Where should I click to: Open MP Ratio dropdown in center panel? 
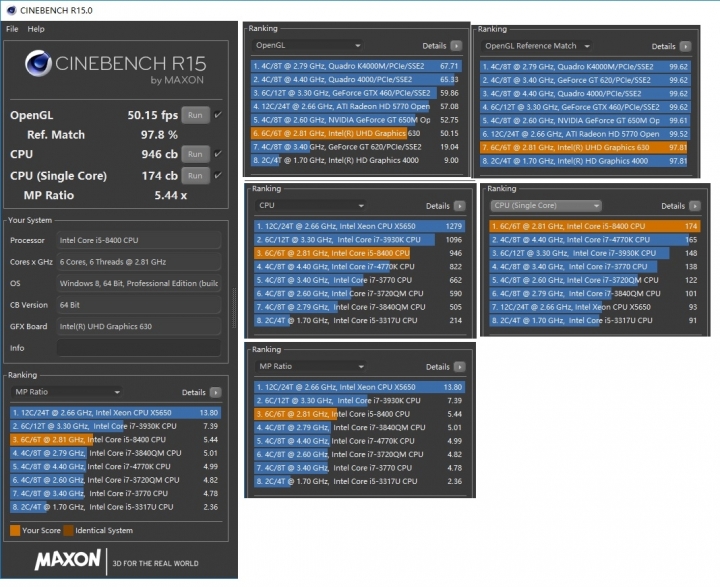click(311, 367)
